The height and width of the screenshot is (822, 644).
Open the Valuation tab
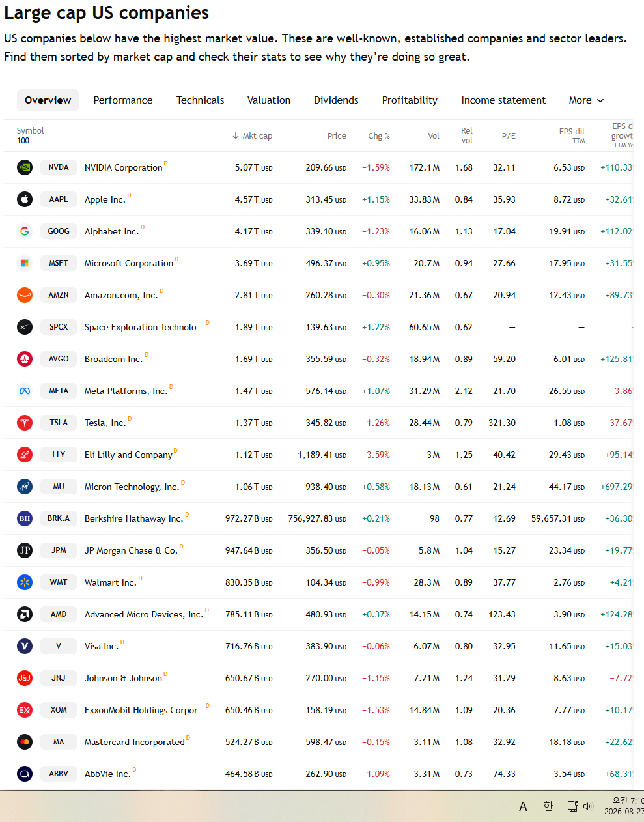click(269, 100)
